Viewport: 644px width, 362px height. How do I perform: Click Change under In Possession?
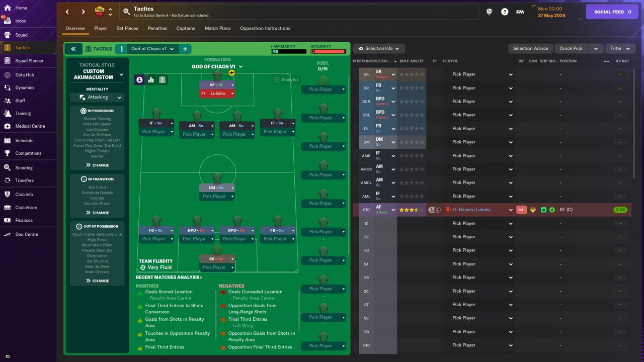[97, 165]
